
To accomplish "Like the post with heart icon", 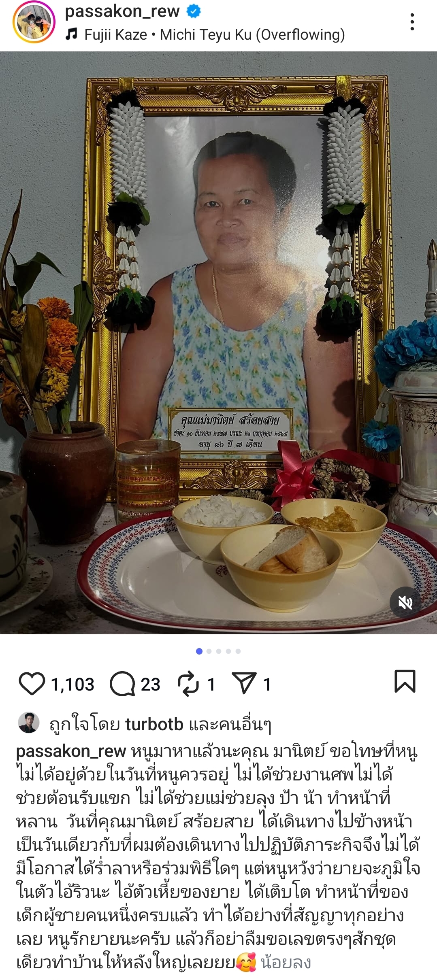I will point(32,684).
